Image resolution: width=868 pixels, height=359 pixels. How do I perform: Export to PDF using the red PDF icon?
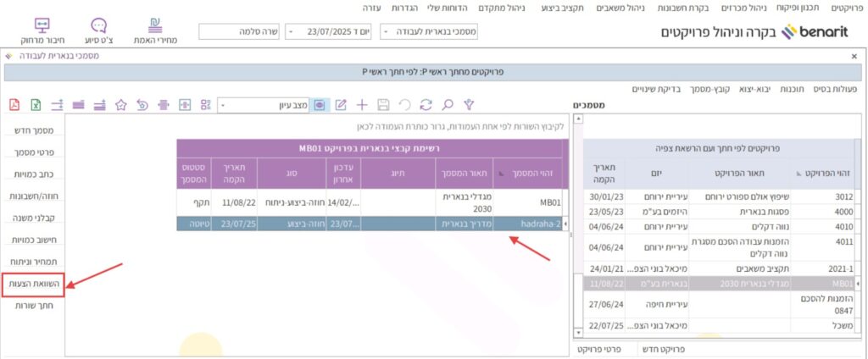pos(14,105)
